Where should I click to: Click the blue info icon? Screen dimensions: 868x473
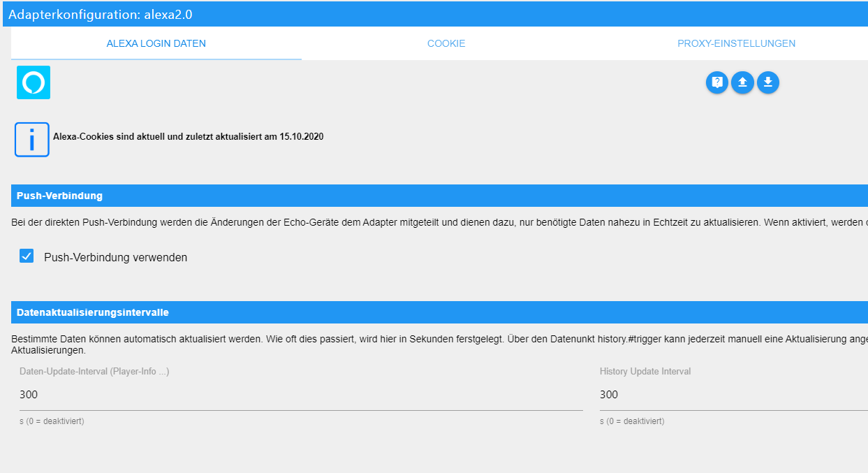tap(32, 140)
